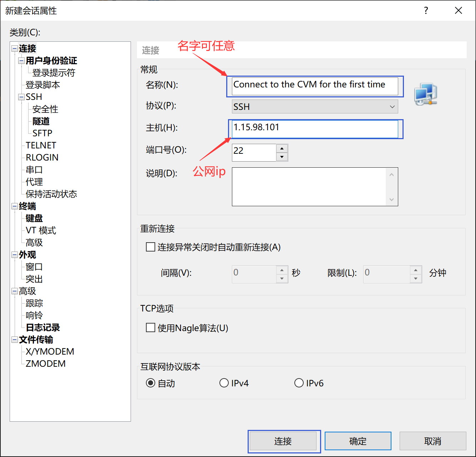The width and height of the screenshot is (476, 457).
Task: Collapse the 终端 tree node
Action: point(15,206)
